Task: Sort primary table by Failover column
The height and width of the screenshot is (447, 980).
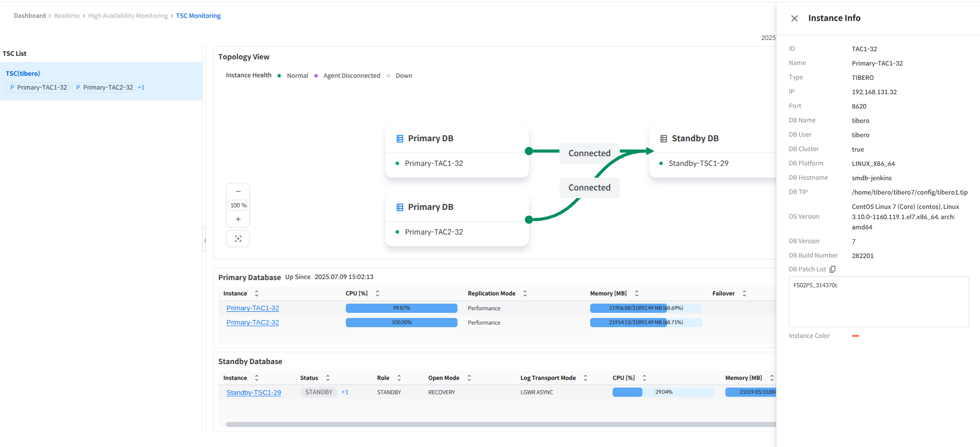Action: tap(744, 293)
